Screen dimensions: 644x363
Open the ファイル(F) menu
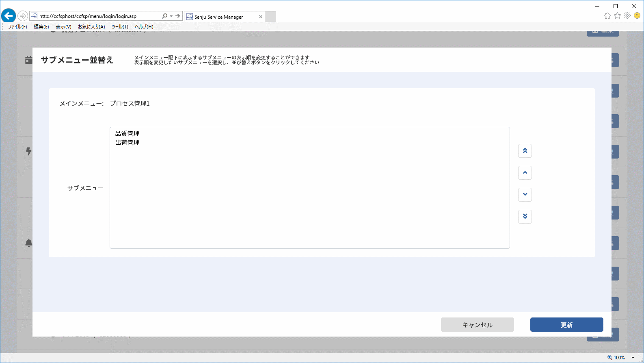pyautogui.click(x=17, y=27)
